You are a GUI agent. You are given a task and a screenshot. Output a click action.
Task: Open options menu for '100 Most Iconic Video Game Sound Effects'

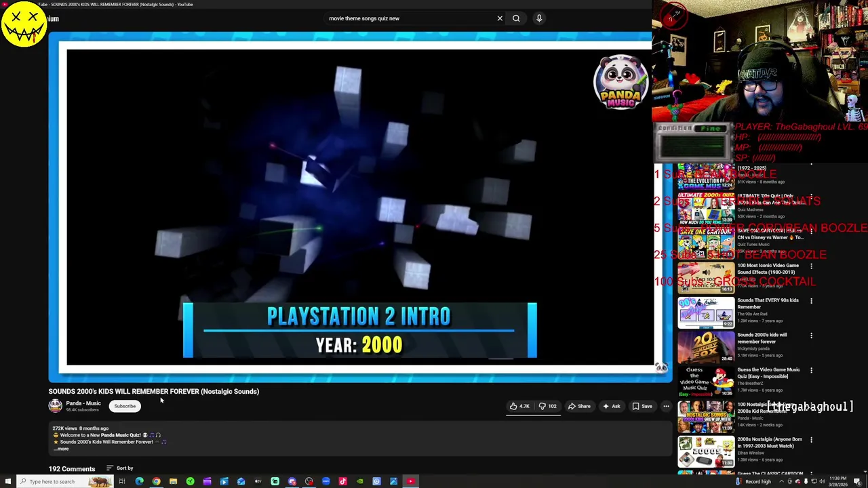[x=811, y=266]
